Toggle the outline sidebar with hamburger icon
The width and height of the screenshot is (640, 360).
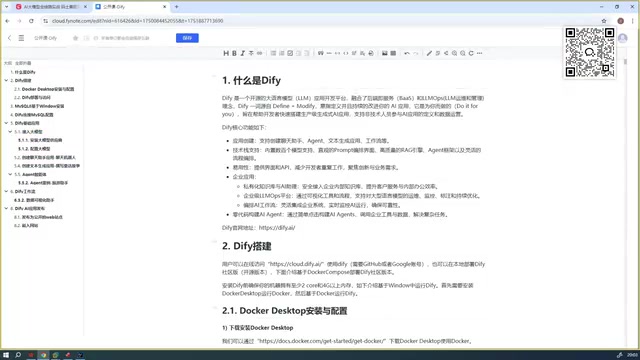click(21, 38)
